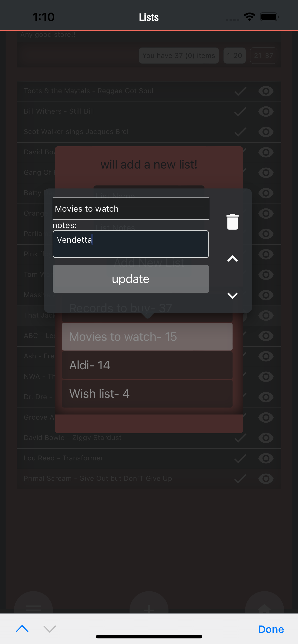The width and height of the screenshot is (298, 644).
Task: Toggle visibility of Primal Scream item
Action: point(266,479)
